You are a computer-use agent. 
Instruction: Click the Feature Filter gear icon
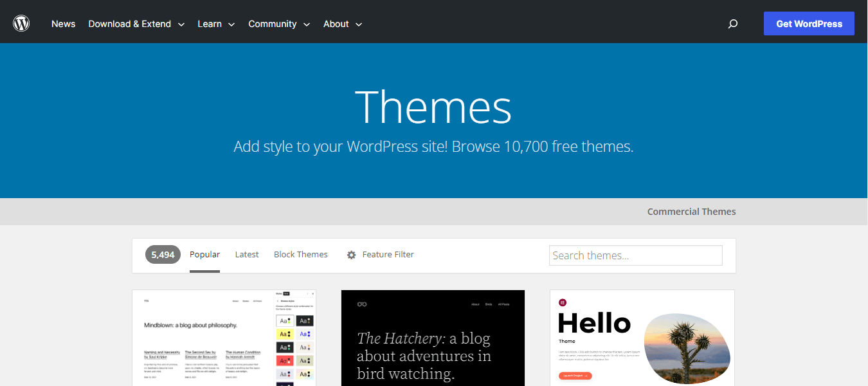(351, 255)
